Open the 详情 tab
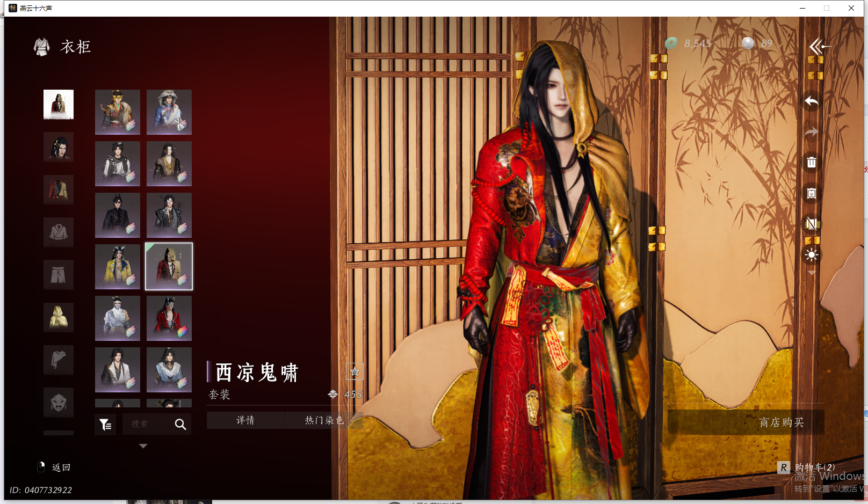Image resolution: width=868 pixels, height=504 pixels. [245, 420]
